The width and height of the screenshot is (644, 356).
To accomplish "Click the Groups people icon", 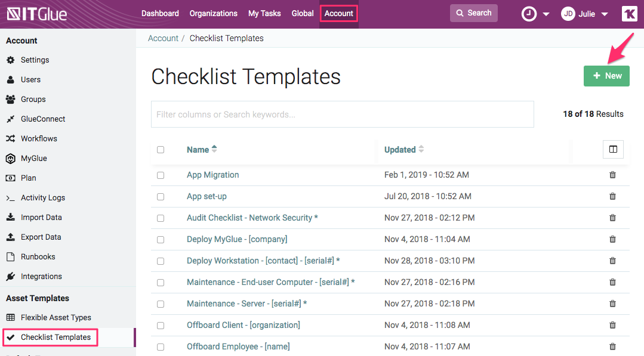I will pos(11,99).
